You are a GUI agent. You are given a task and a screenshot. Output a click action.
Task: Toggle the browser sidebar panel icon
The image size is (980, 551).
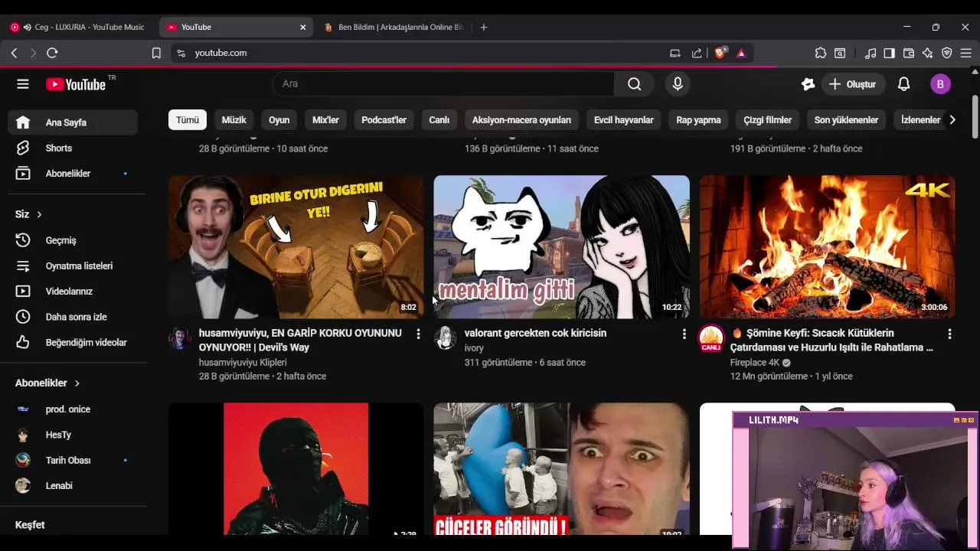pyautogui.click(x=890, y=53)
